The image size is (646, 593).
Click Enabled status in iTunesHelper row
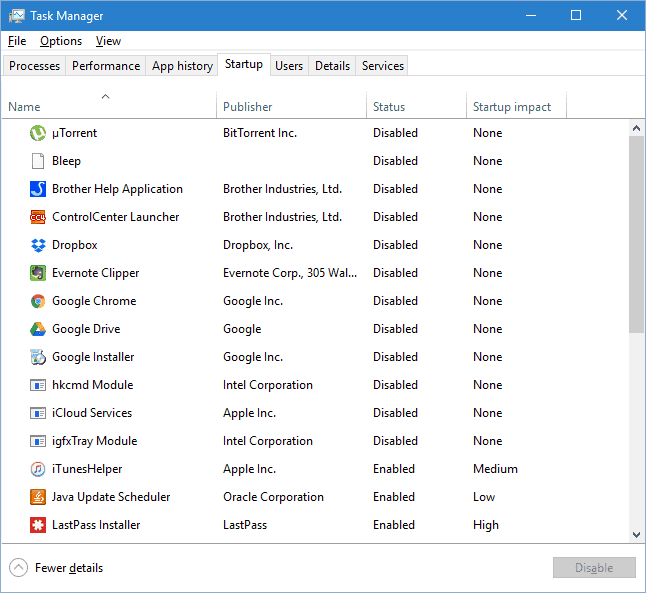[394, 469]
